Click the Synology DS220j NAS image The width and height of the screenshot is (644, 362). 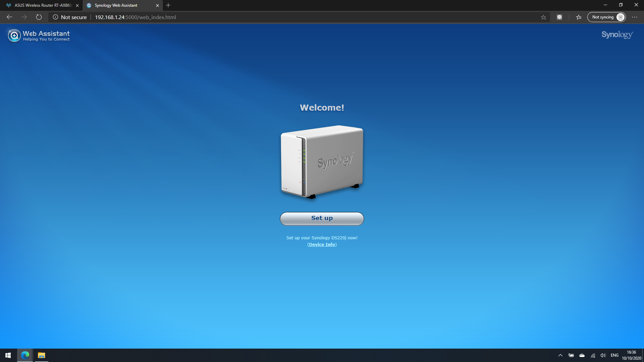pos(322,162)
